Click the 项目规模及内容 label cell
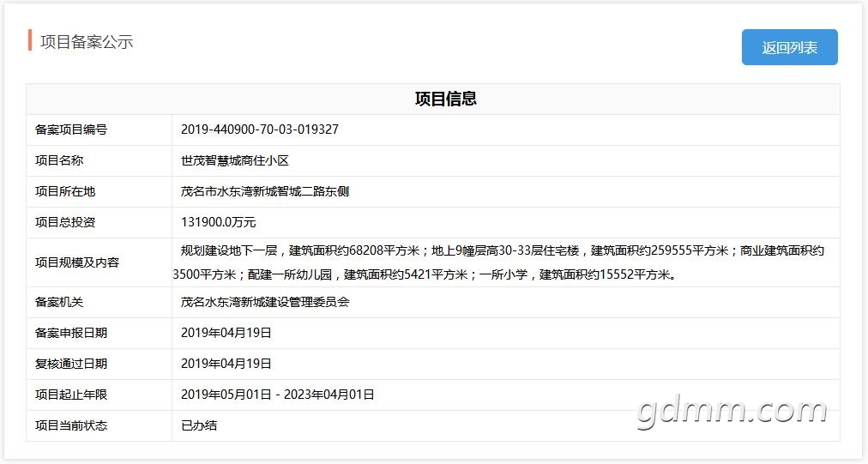868x464 pixels. pos(99,262)
